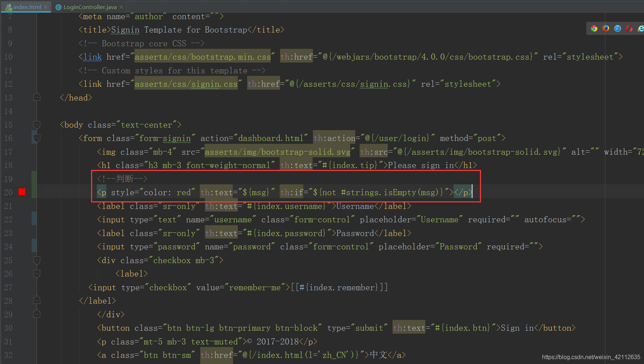Image resolution: width=644 pixels, height=364 pixels.
Task: Click the © 2017-2018 text on line 31
Action: pos(273,342)
